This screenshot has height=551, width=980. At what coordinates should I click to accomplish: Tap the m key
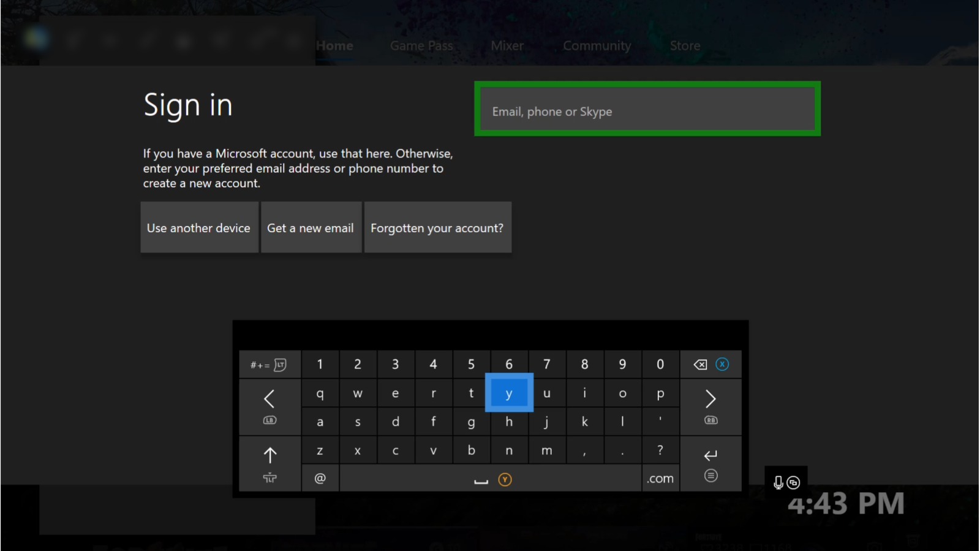pos(547,450)
